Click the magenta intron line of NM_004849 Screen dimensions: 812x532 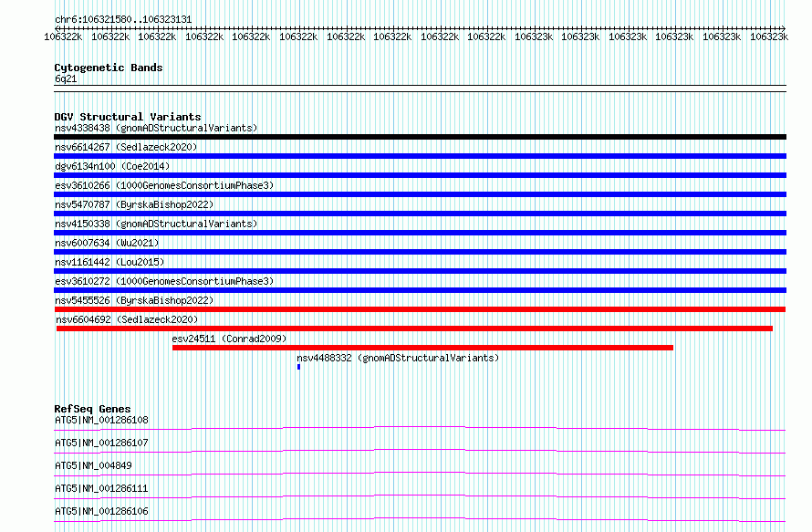420,474
